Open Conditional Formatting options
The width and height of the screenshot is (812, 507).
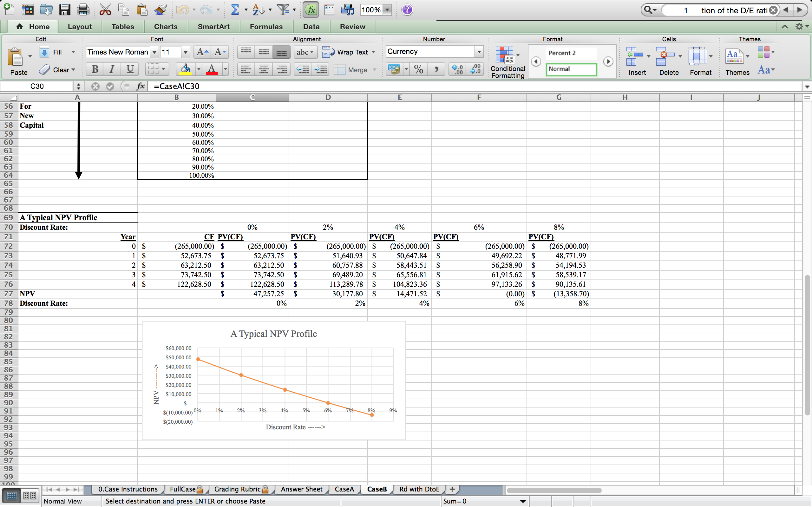pos(507,60)
